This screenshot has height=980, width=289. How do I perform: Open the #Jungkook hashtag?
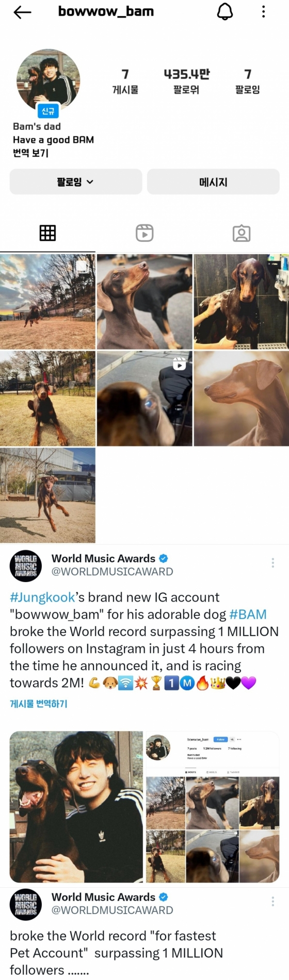[43, 597]
